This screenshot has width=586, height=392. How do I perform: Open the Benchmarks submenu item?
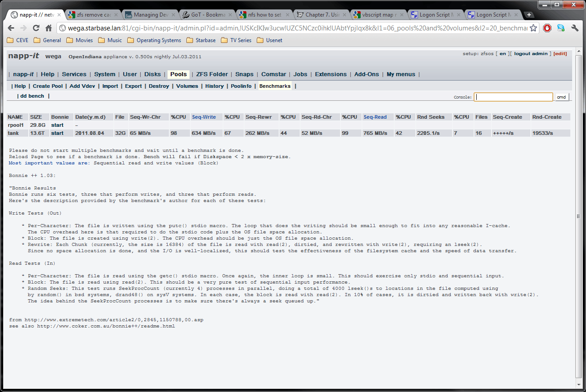point(275,86)
